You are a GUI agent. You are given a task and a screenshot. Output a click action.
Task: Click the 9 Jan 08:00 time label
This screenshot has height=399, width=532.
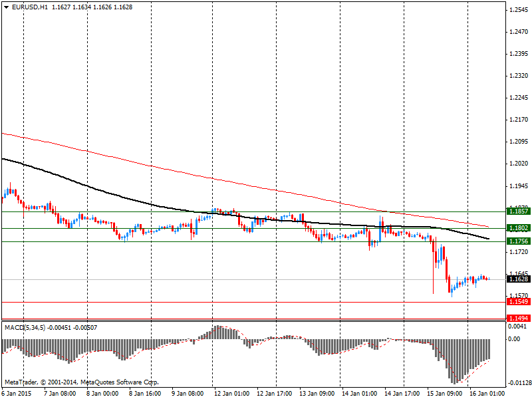(x=188, y=394)
